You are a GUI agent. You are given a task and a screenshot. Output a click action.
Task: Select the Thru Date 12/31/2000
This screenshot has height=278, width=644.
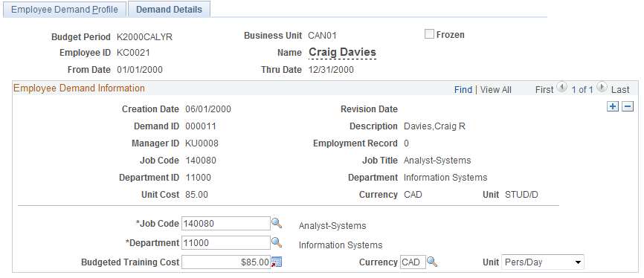click(331, 70)
